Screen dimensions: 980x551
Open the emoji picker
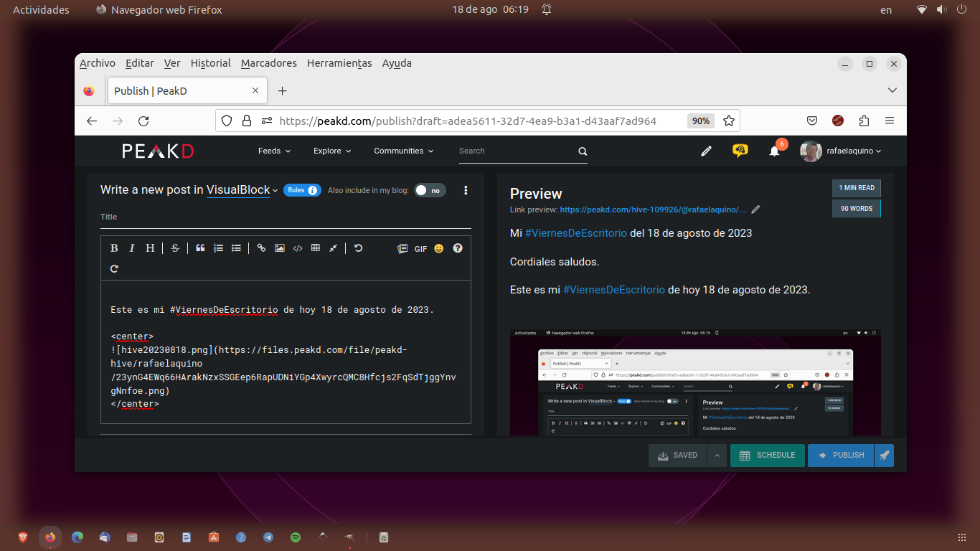[x=439, y=248]
